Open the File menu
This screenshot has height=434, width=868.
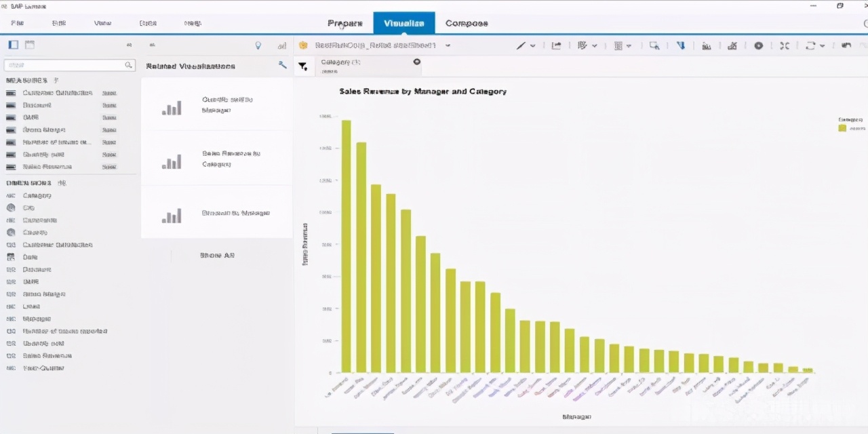pyautogui.click(x=18, y=23)
